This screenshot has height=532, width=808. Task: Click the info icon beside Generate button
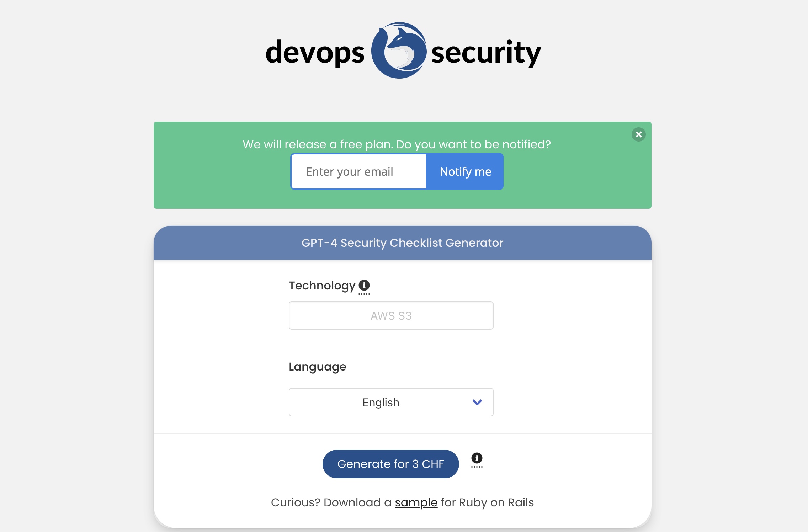pos(477,458)
